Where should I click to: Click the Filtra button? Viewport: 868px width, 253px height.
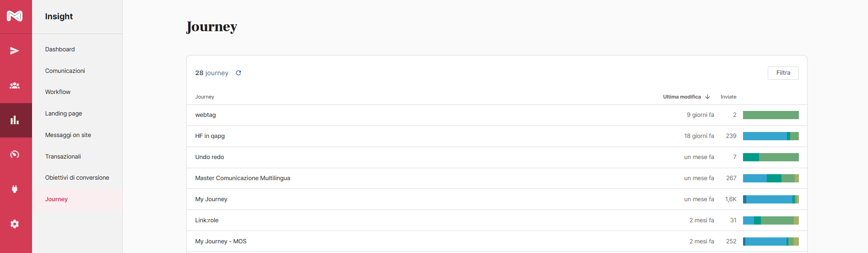[x=783, y=73]
